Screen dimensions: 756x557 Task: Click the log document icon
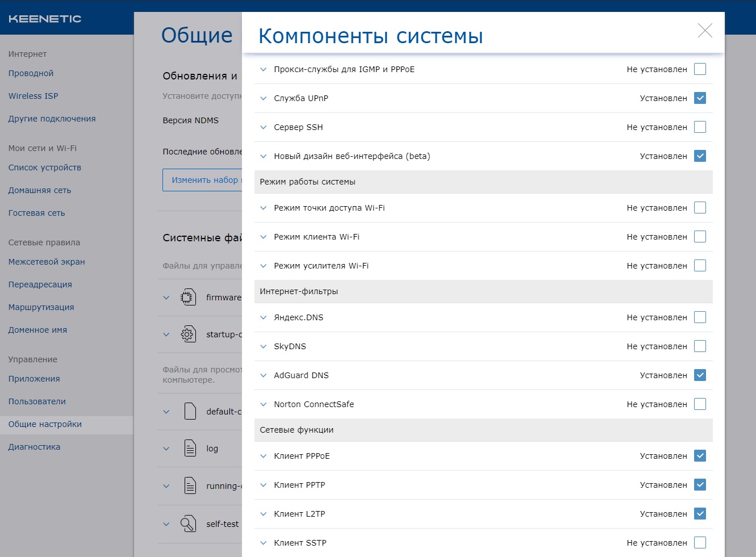[x=190, y=448]
